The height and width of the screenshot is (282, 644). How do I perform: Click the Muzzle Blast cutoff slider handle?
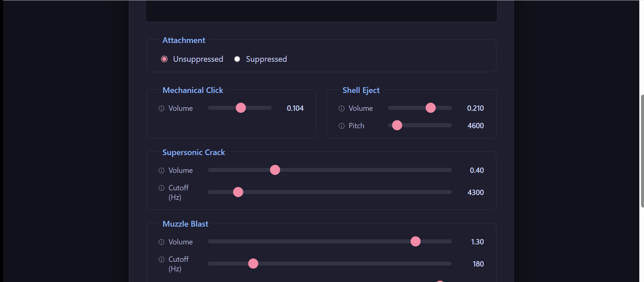tap(253, 264)
